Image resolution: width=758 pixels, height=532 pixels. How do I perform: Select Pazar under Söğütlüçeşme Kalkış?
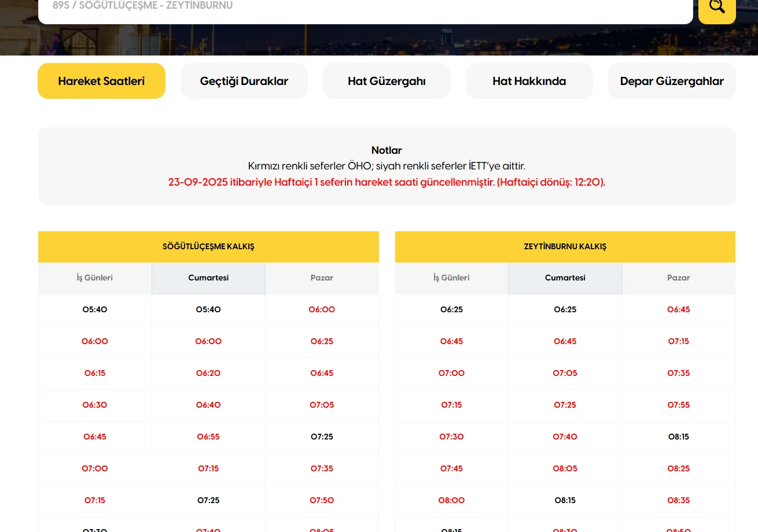(322, 278)
